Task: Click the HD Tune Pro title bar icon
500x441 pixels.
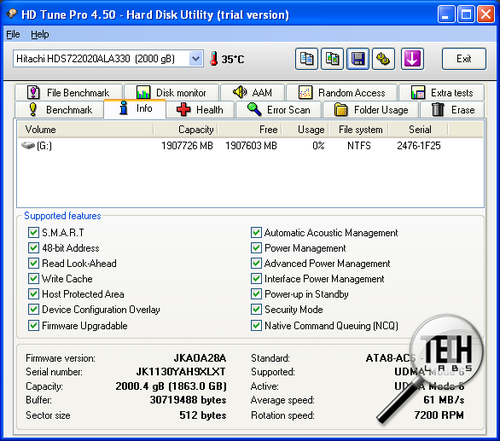Action: (x=12, y=14)
